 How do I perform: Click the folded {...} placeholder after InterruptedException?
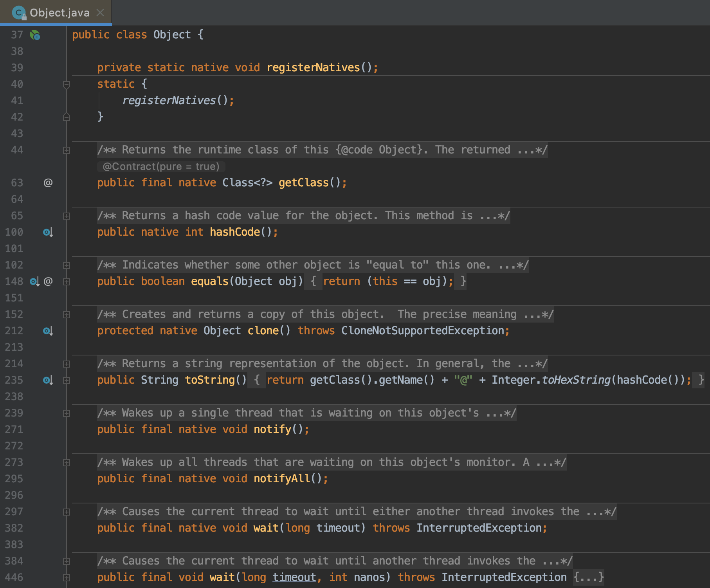[x=589, y=577]
